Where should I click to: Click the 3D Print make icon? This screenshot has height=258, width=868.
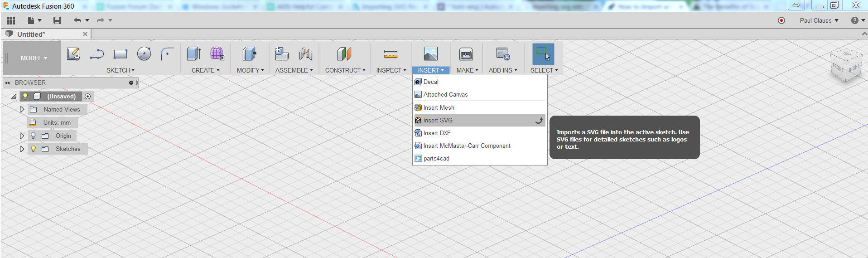466,54
